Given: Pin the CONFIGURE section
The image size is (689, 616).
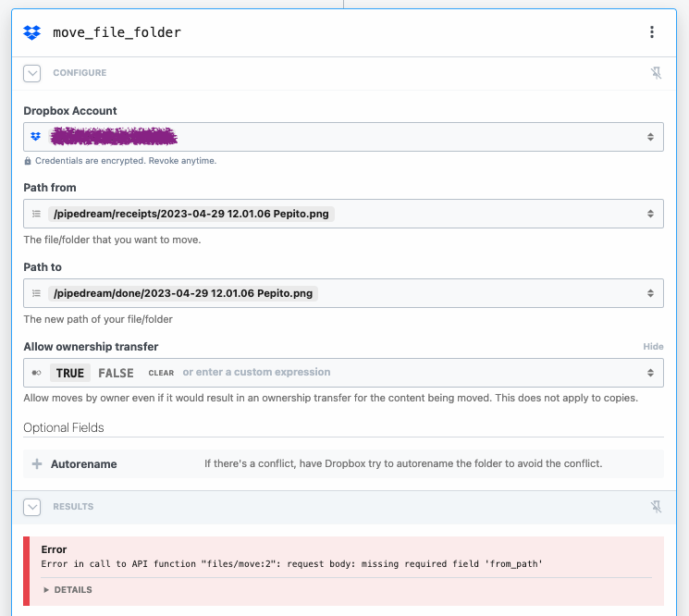Looking at the screenshot, I should tap(656, 73).
